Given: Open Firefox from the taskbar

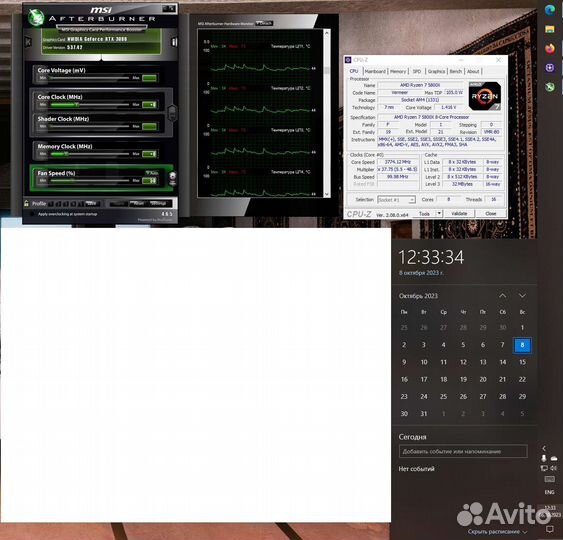Looking at the screenshot, I should click(x=550, y=48).
